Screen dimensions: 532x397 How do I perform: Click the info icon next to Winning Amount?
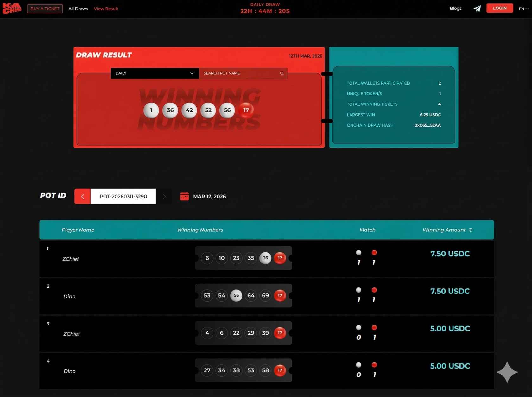point(471,230)
